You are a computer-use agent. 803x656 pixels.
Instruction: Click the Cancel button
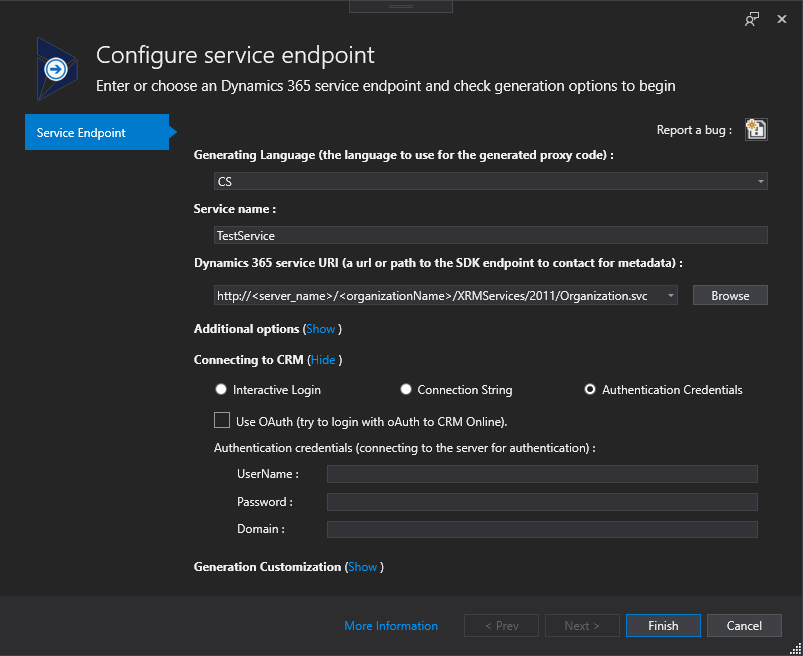click(744, 626)
